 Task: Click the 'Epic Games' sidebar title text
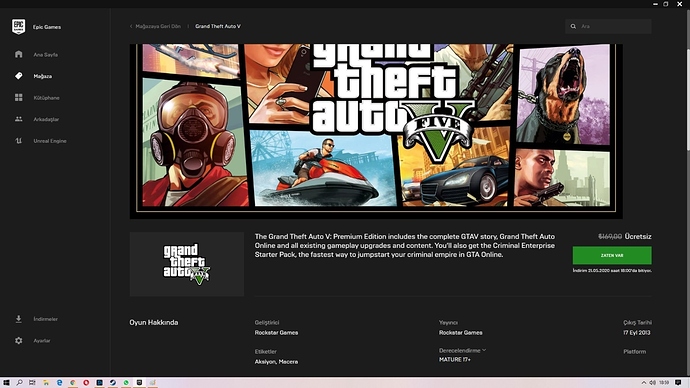tap(47, 27)
